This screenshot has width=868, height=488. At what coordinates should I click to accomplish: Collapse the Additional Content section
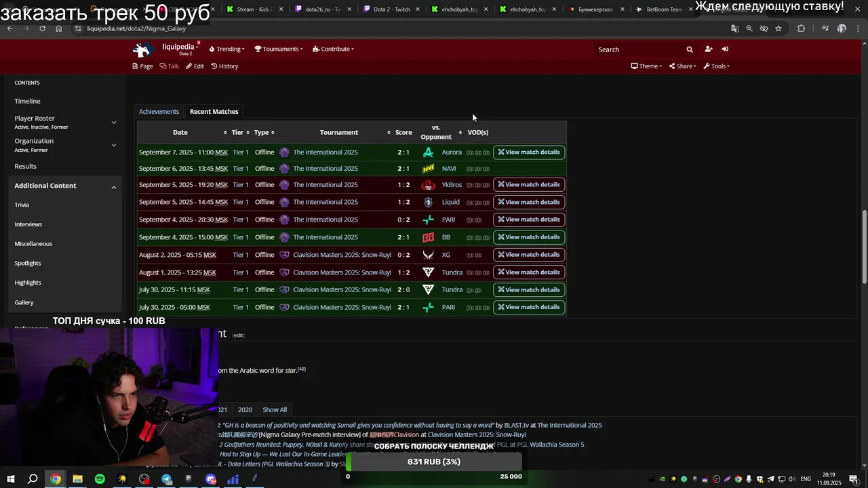(x=114, y=186)
